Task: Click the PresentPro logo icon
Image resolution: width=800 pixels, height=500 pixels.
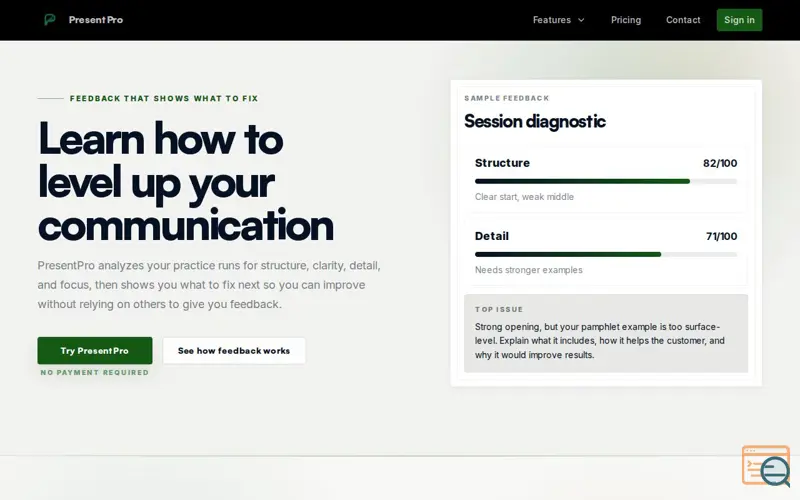Action: 49,20
